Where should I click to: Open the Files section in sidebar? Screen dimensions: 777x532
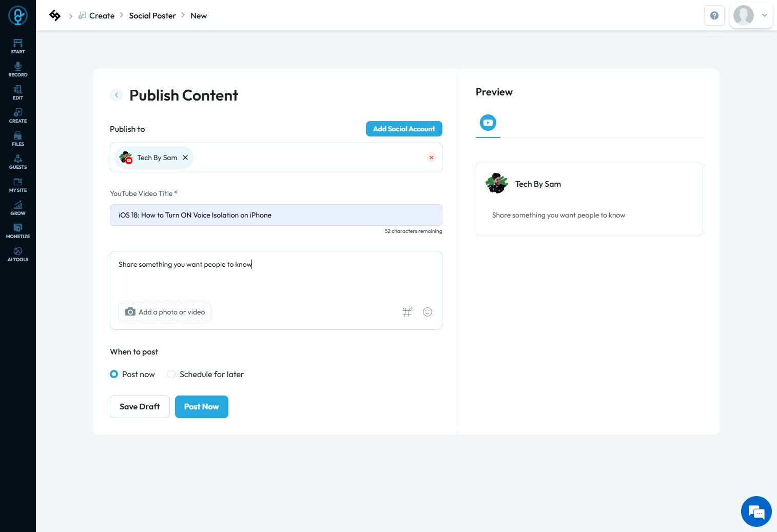click(x=18, y=139)
